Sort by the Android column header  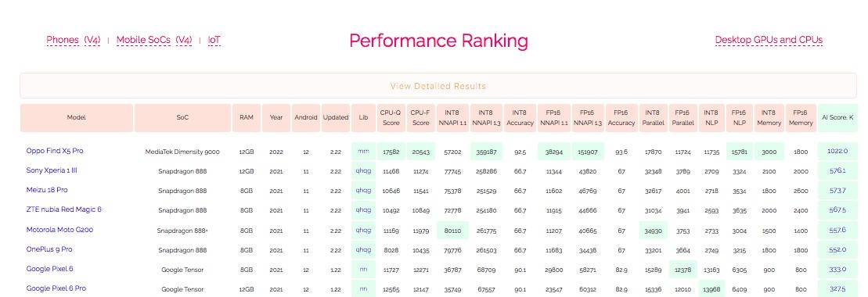(305, 118)
